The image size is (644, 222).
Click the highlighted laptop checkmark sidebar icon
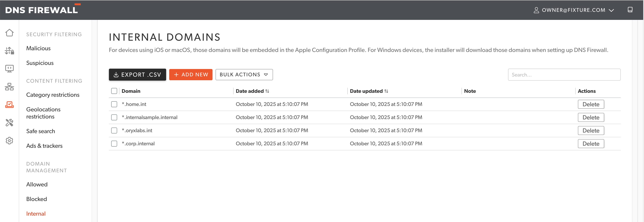[10, 105]
